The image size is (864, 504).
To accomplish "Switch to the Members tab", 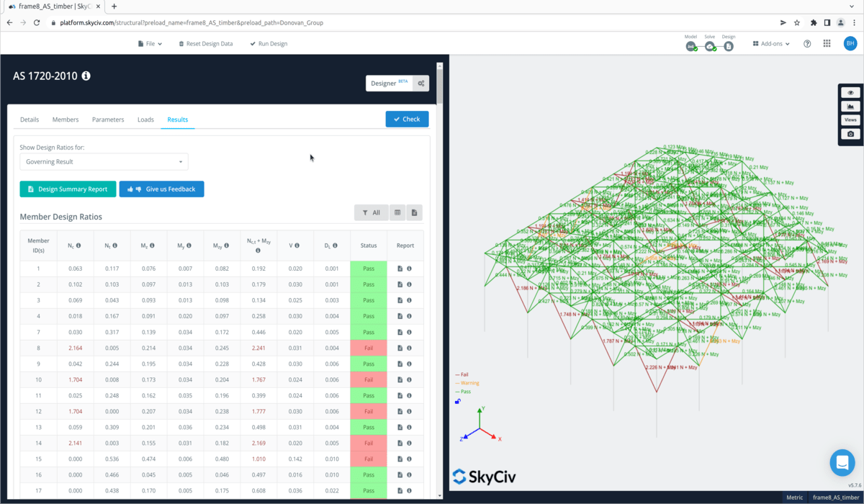I will [x=66, y=120].
